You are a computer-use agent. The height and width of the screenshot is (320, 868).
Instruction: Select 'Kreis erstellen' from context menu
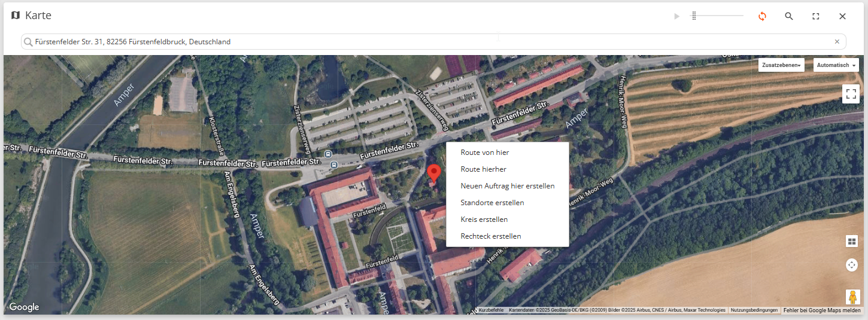[484, 220]
